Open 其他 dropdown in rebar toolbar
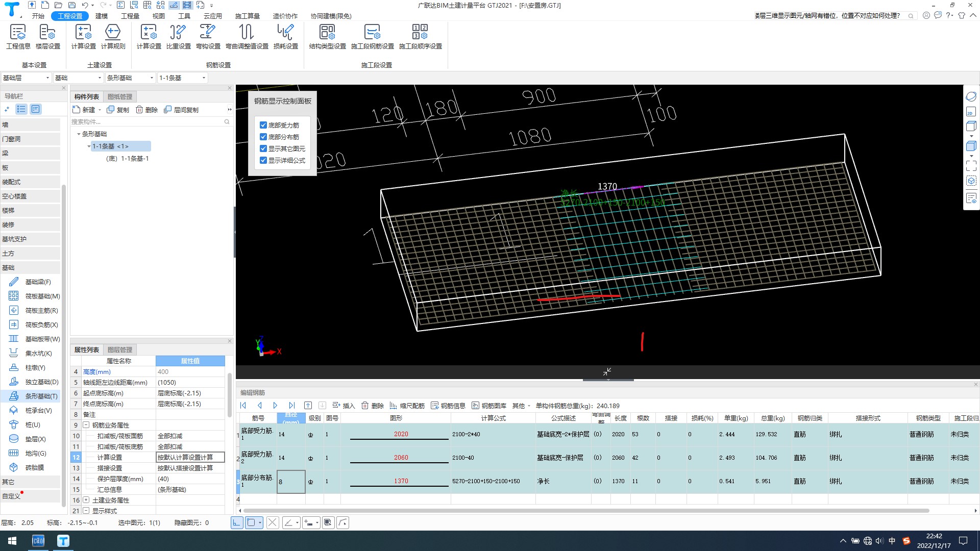Viewport: 980px width, 551px height. pyautogui.click(x=522, y=406)
